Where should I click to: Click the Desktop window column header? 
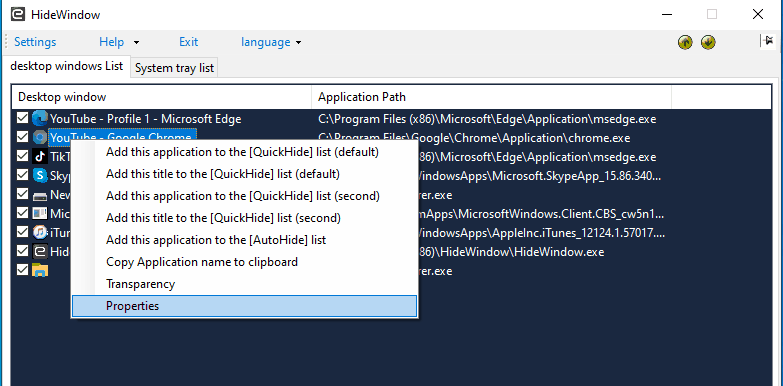(x=162, y=97)
